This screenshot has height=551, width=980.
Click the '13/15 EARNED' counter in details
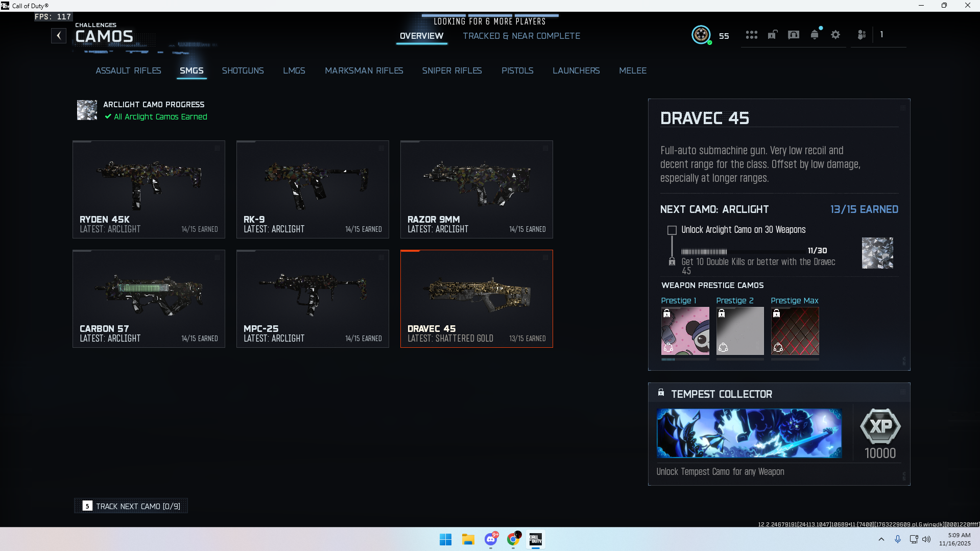coord(864,209)
